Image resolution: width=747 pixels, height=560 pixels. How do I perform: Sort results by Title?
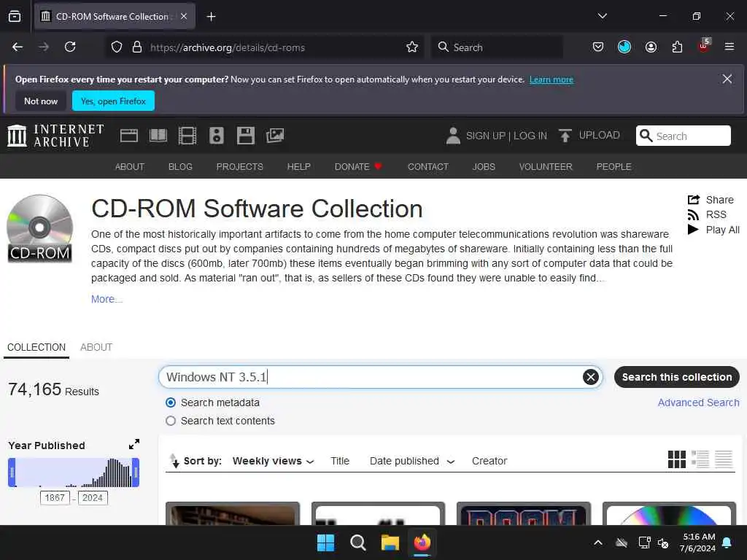(x=340, y=461)
